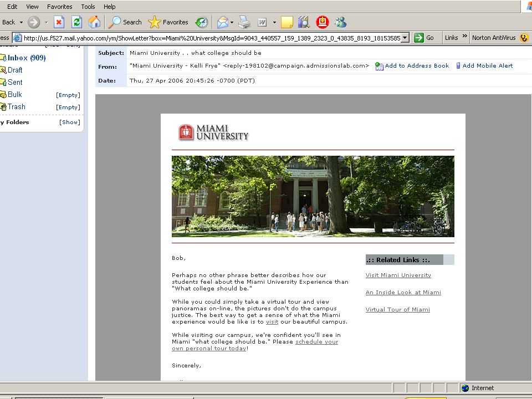Open the Tools menu

coord(88,7)
